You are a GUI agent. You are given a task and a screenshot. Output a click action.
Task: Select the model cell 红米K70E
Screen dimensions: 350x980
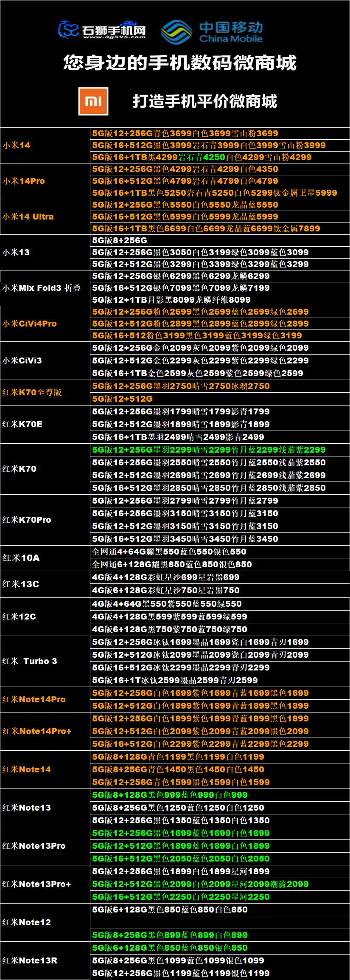click(45, 424)
